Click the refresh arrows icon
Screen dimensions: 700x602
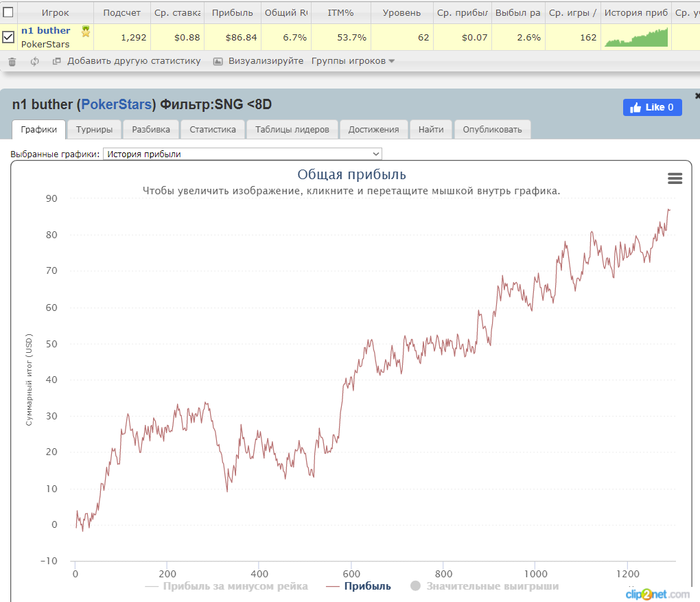coord(34,62)
